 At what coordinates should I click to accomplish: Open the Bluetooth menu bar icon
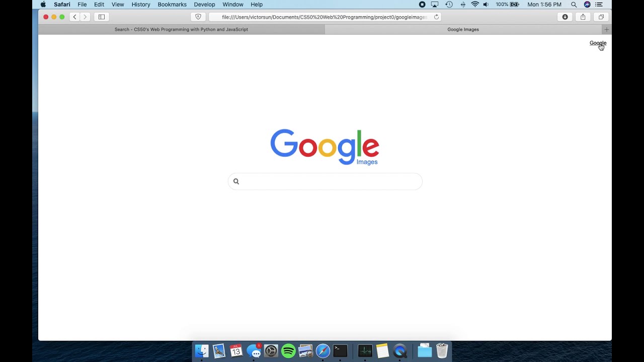[463, 5]
